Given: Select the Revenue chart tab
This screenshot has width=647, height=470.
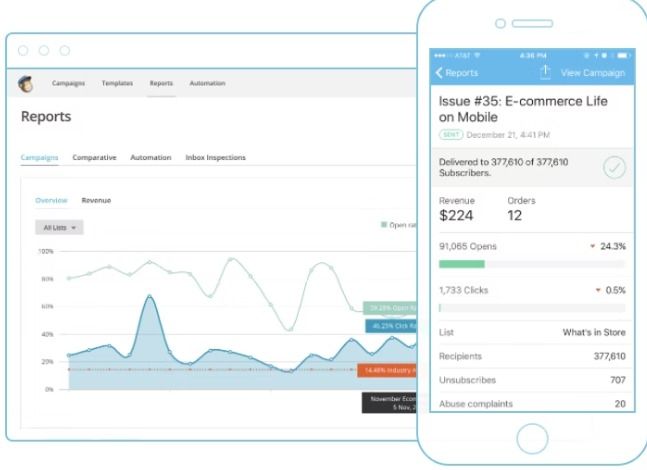Looking at the screenshot, I should pyautogui.click(x=96, y=201).
